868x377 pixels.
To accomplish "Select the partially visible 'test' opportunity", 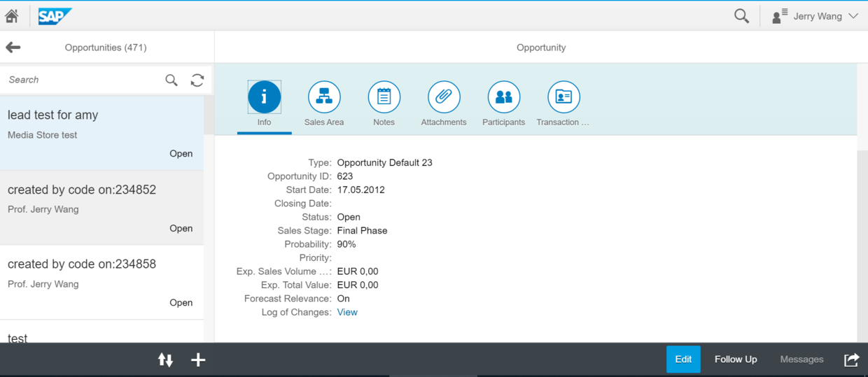I will click(x=101, y=332).
